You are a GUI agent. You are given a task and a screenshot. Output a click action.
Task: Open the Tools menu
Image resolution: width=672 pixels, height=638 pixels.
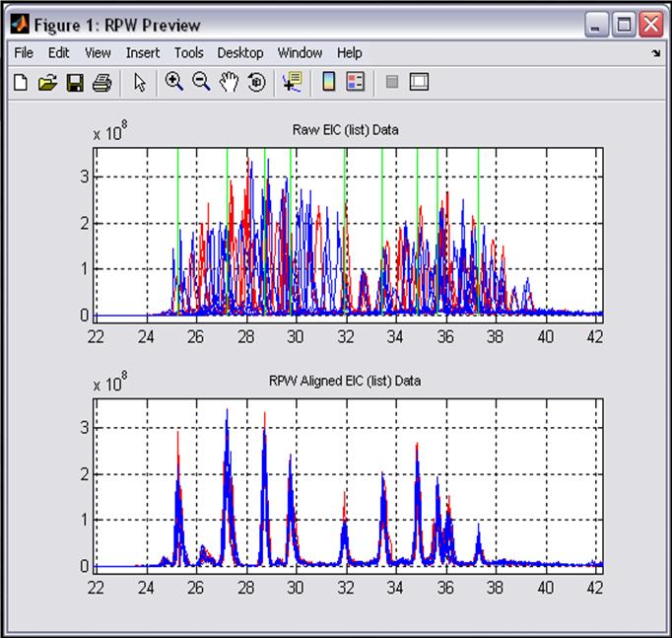click(x=189, y=53)
